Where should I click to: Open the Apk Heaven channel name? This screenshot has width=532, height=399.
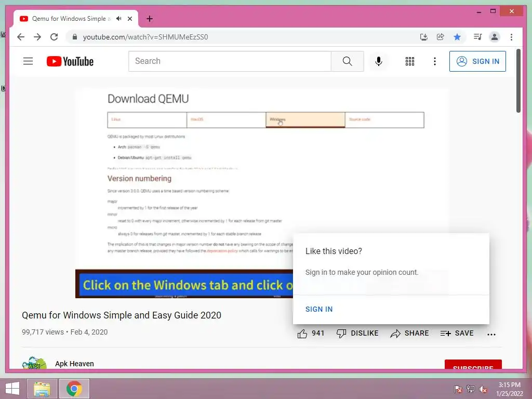click(74, 364)
